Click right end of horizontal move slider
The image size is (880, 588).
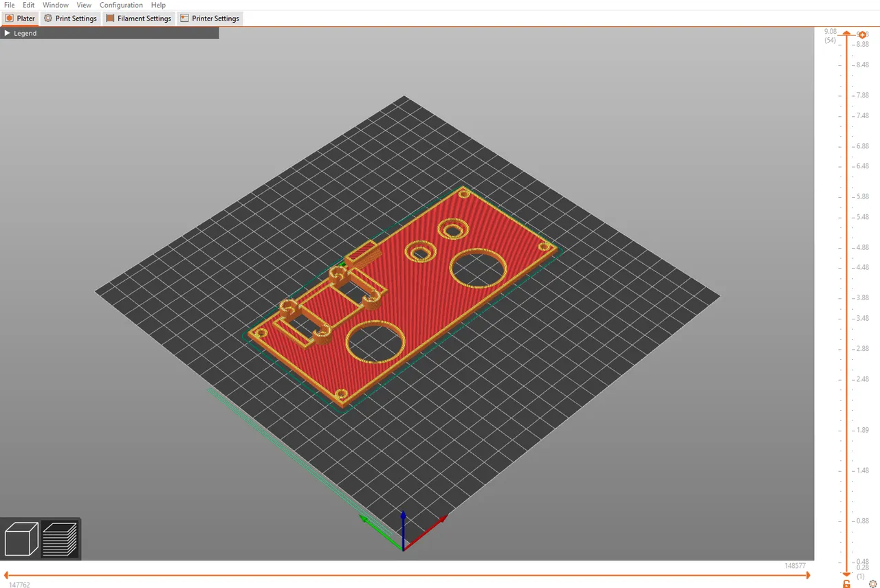[x=808, y=576]
